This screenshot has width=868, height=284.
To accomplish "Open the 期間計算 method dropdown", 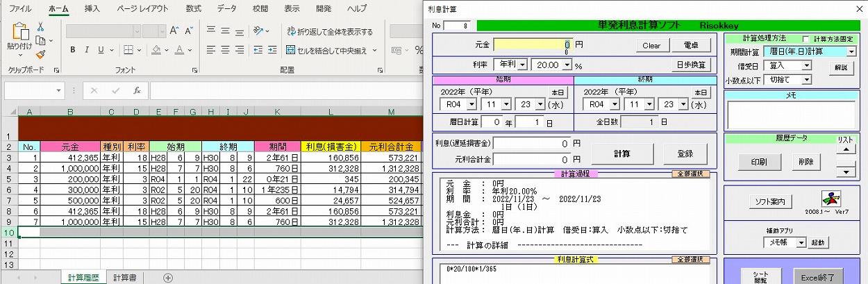I will point(851,51).
